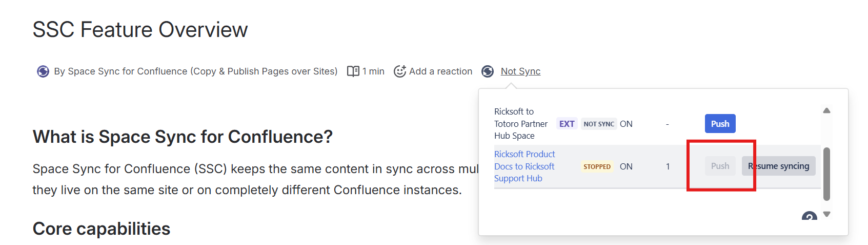Click the greyed Push button in STOPPED row
The image size is (868, 245).
[720, 166]
